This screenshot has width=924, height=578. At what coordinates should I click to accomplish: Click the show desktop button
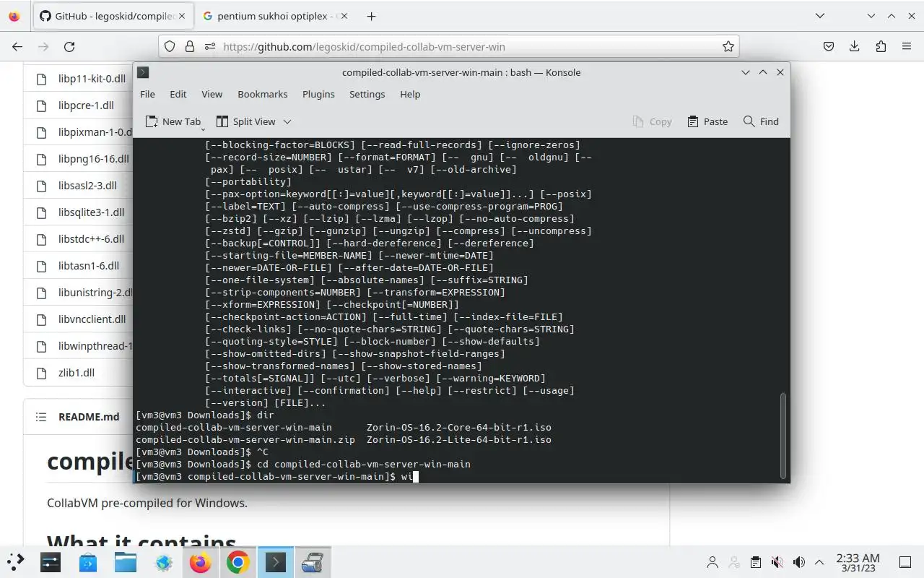905,562
